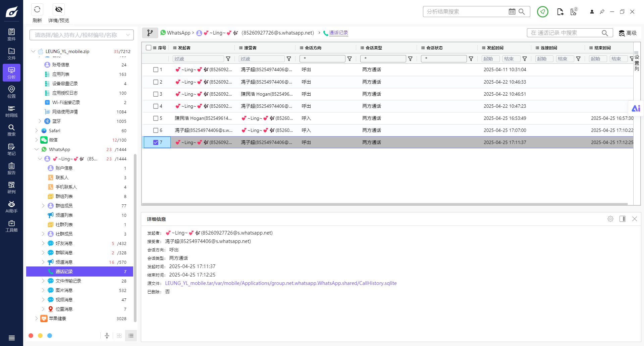
Task: Open the 搜索 search sidebar icon
Action: (x=11, y=130)
